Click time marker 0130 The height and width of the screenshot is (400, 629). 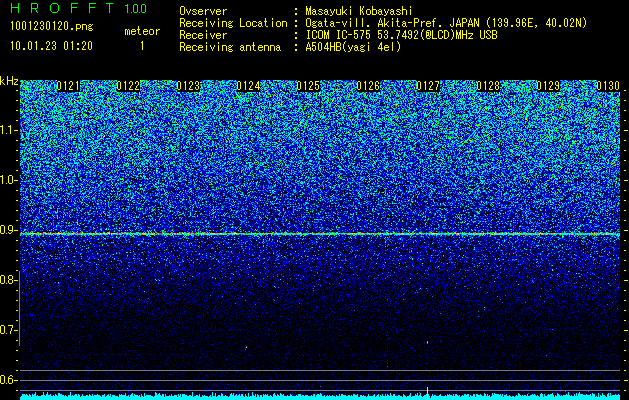608,86
